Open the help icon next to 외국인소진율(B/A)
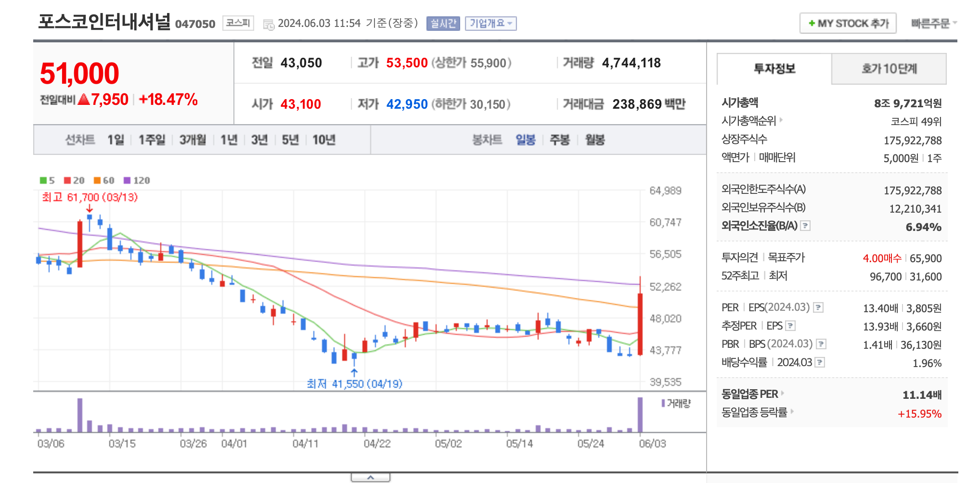Image resolution: width=980 pixels, height=483 pixels. pyautogui.click(x=805, y=226)
